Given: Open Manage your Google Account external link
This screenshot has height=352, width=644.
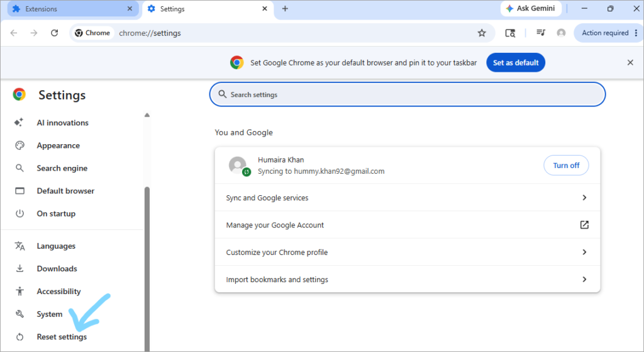Looking at the screenshot, I should (x=584, y=225).
